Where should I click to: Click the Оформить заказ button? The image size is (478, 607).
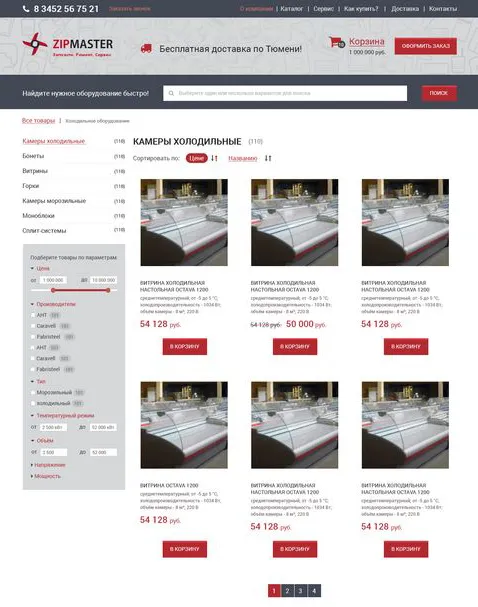point(426,46)
